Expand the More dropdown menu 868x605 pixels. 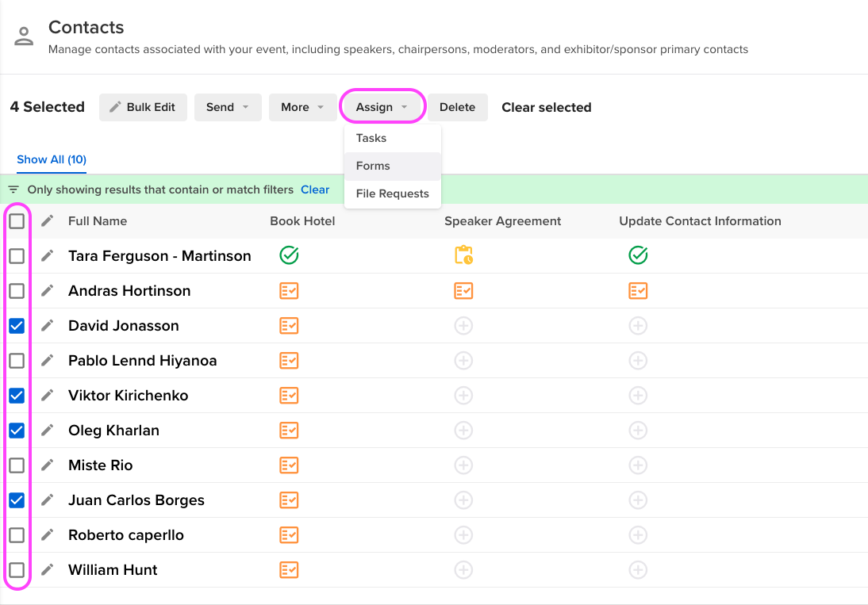302,107
